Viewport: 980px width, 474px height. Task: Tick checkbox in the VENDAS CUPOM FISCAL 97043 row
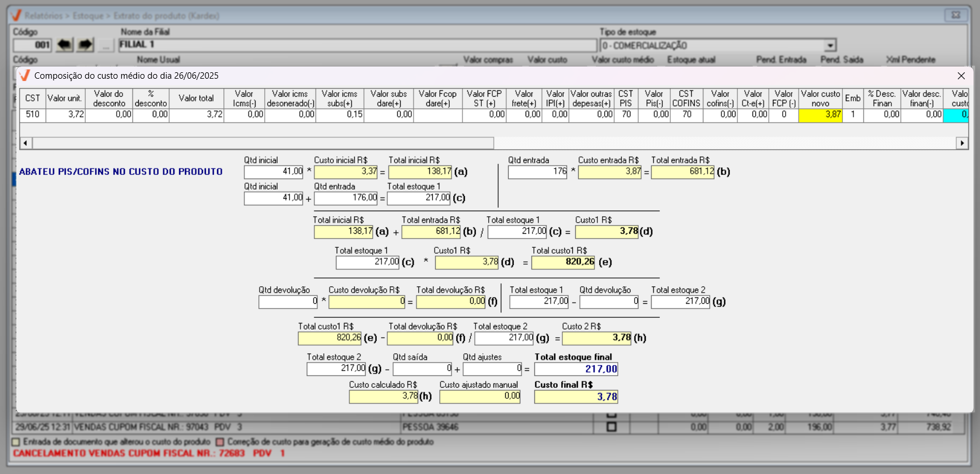(x=611, y=427)
